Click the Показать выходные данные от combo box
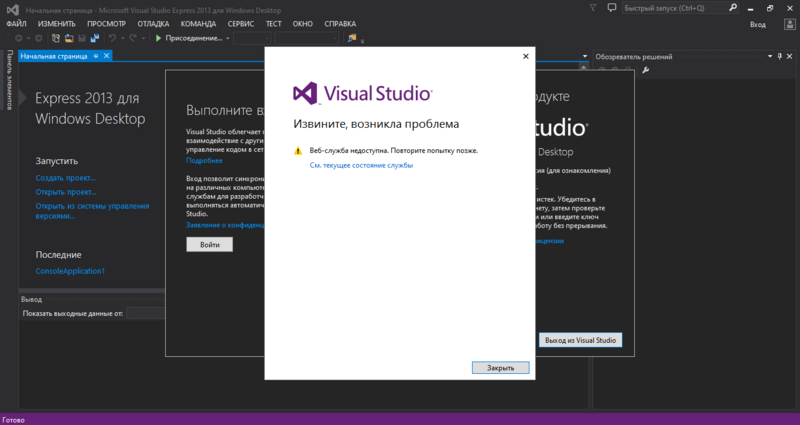800x425 pixels. pyautogui.click(x=145, y=313)
